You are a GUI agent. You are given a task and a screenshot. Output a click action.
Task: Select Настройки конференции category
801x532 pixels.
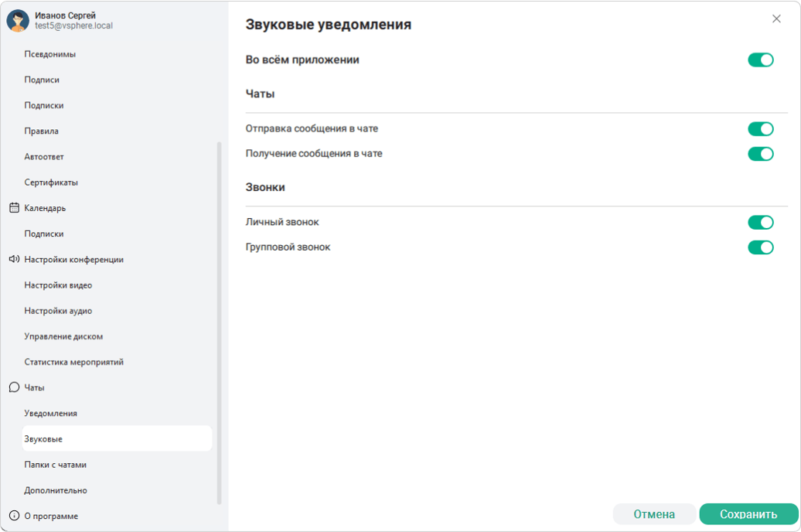[x=74, y=260]
